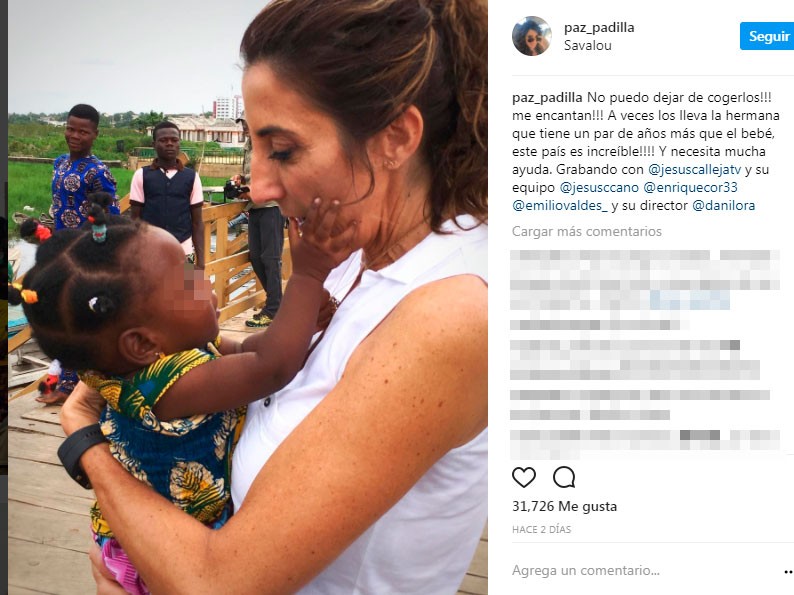The image size is (794, 595).
Task: Expand Cargar más comentarios
Action: [587, 231]
